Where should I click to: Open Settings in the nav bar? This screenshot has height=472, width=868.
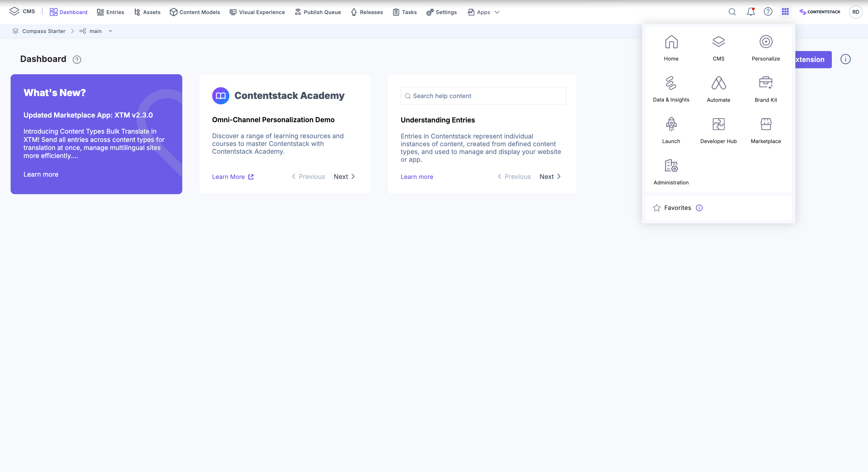click(x=441, y=12)
